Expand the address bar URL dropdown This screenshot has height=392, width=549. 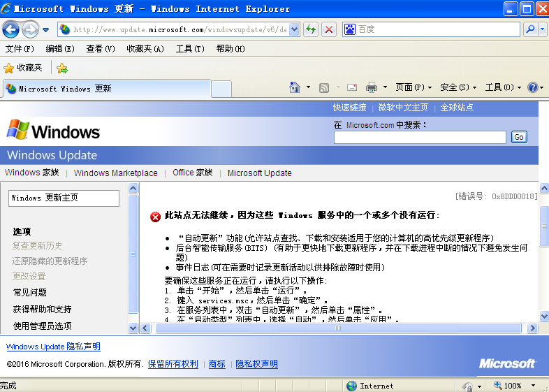click(x=294, y=29)
